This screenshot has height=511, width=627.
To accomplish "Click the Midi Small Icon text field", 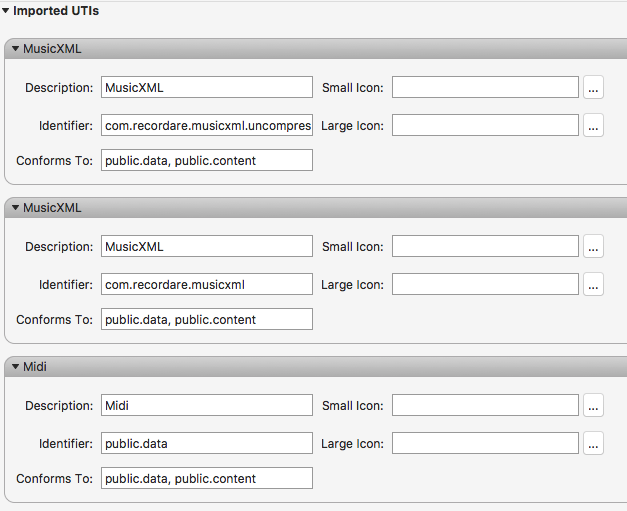I will (485, 405).
